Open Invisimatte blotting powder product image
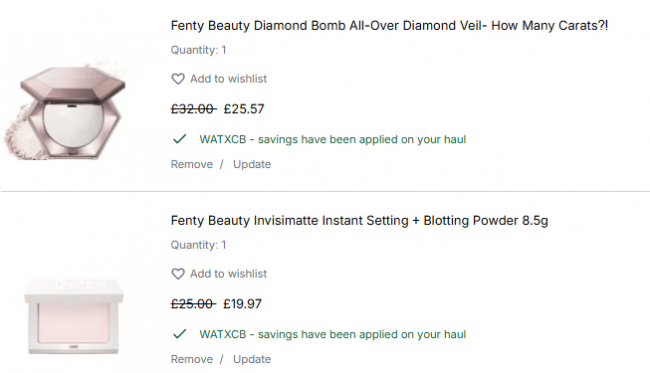Image resolution: width=650 pixels, height=373 pixels. tap(74, 316)
